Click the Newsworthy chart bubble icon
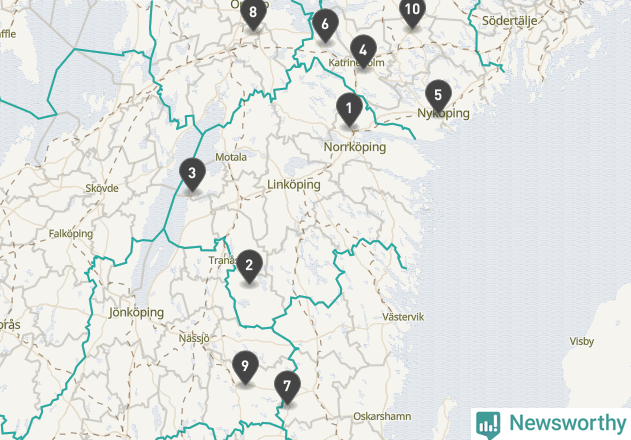This screenshot has height=440, width=631. coord(488,425)
